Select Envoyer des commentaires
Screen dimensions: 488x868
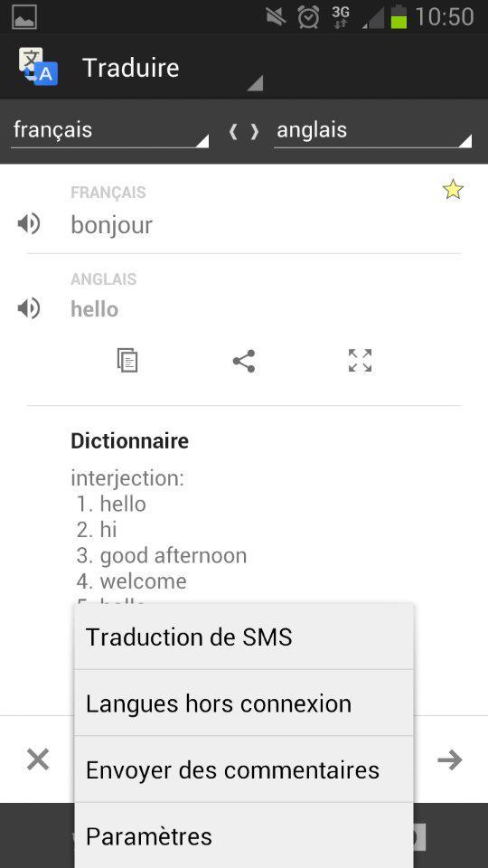pos(244,769)
